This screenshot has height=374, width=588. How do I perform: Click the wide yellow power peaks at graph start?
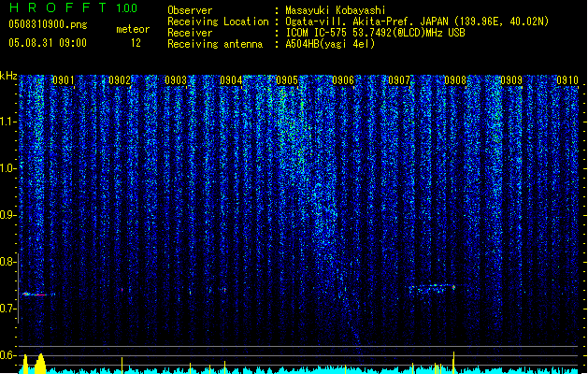[x=34, y=364]
